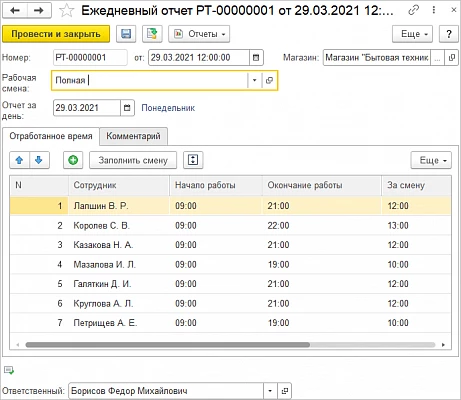
Task: Click the Номер input field
Action: pyautogui.click(x=90, y=58)
